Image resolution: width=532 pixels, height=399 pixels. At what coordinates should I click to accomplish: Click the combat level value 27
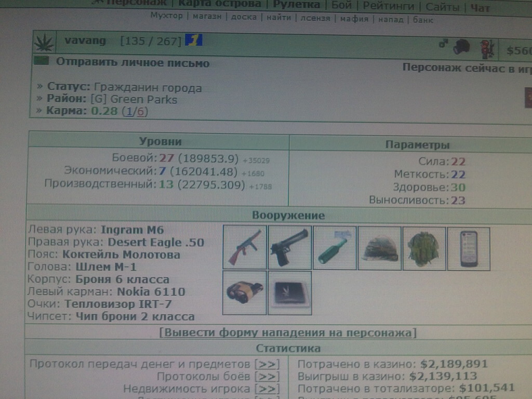[x=167, y=158]
